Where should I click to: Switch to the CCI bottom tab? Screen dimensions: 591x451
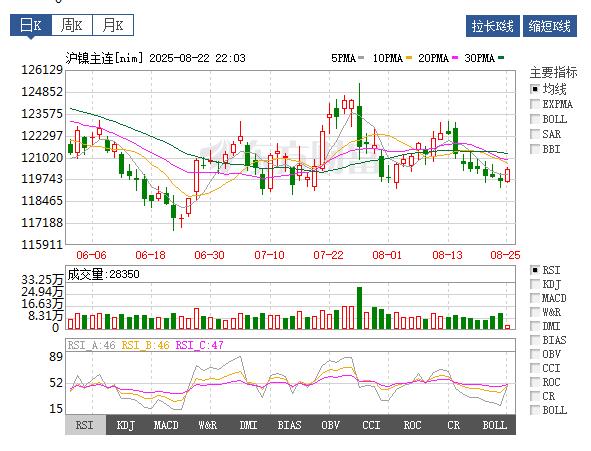[x=371, y=425]
